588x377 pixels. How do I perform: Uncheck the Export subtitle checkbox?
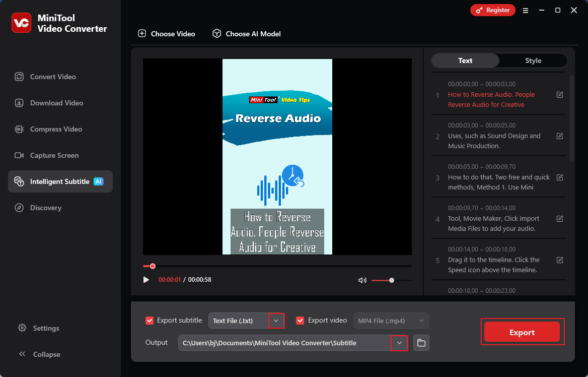150,320
